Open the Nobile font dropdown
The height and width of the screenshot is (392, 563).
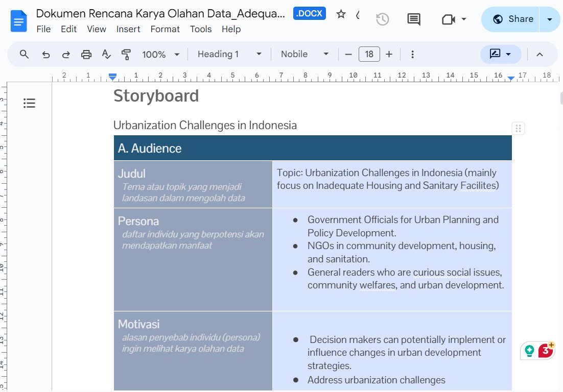tap(304, 54)
